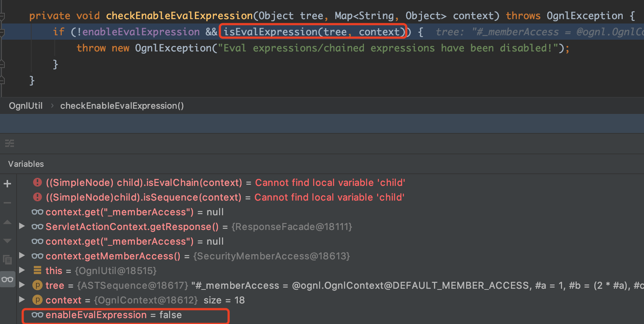
Task: Select the ServletActionContext.getResponse() row
Action: (330, 227)
